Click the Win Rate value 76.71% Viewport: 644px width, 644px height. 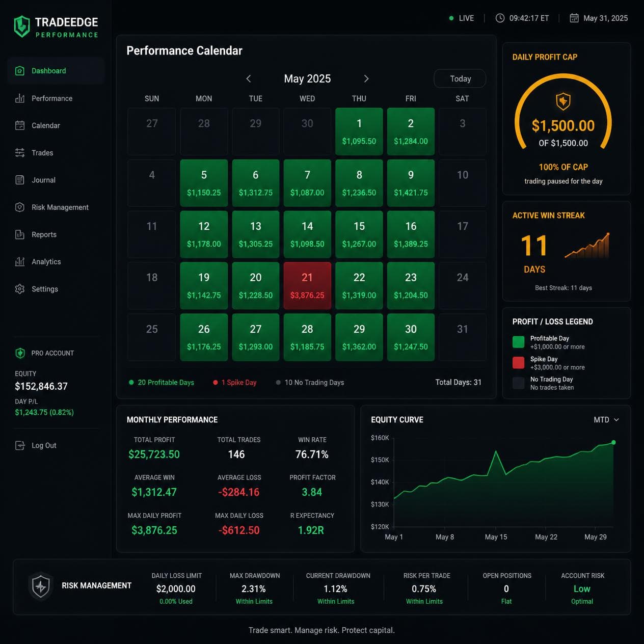(312, 454)
